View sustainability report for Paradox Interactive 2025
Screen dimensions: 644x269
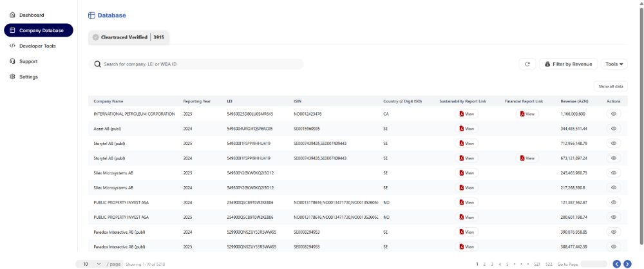click(466, 247)
